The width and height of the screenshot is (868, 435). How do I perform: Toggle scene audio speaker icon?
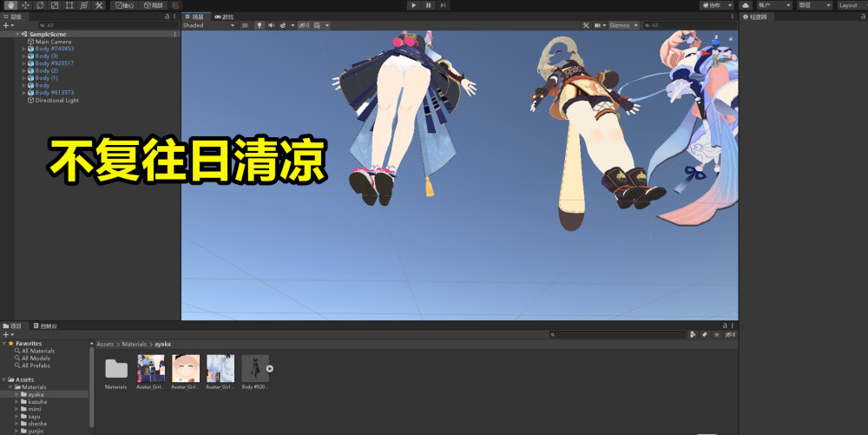coord(271,25)
